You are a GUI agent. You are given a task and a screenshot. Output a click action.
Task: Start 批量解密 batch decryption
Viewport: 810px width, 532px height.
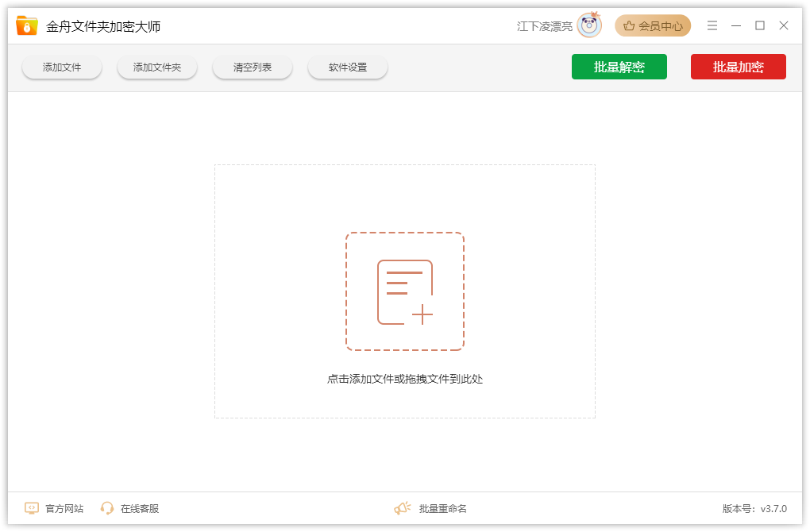click(619, 67)
